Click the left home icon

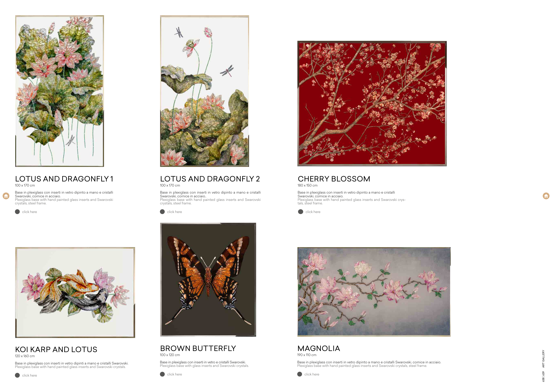6,196
